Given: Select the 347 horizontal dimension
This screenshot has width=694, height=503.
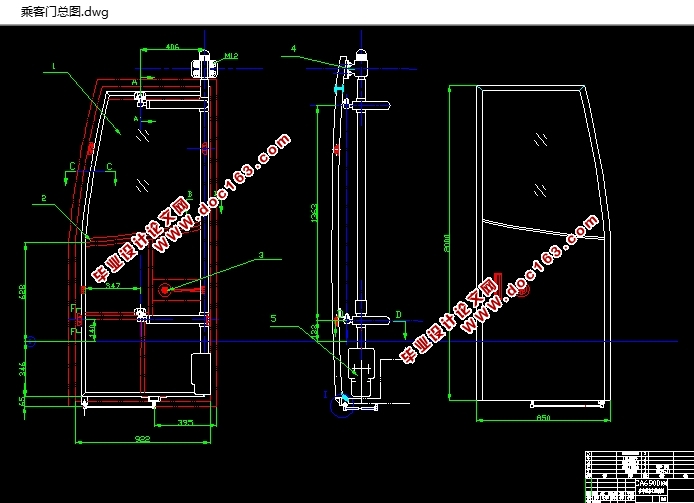Looking at the screenshot, I should [x=113, y=286].
